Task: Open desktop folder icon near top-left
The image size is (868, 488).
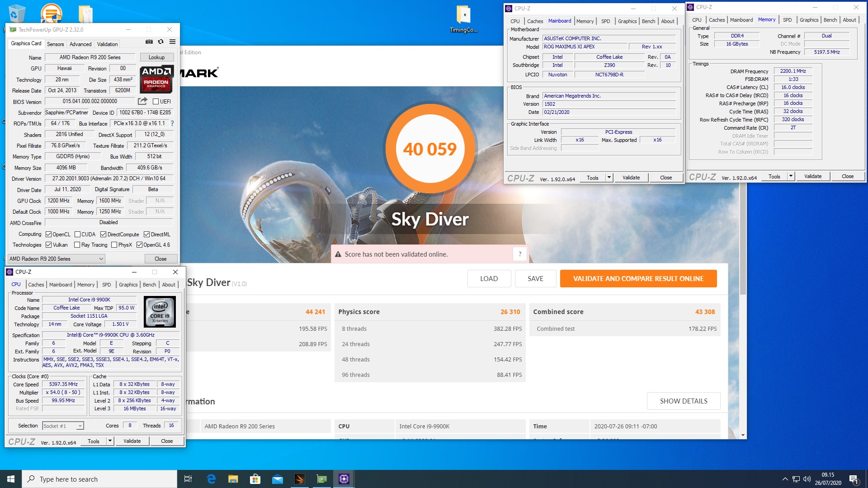Action: (85, 14)
